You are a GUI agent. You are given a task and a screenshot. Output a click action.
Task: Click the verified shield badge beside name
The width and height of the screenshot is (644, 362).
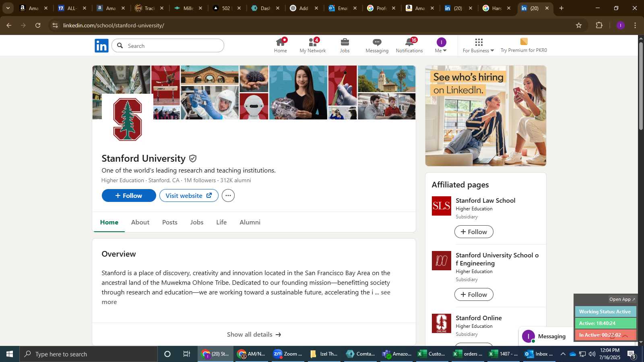[193, 158]
